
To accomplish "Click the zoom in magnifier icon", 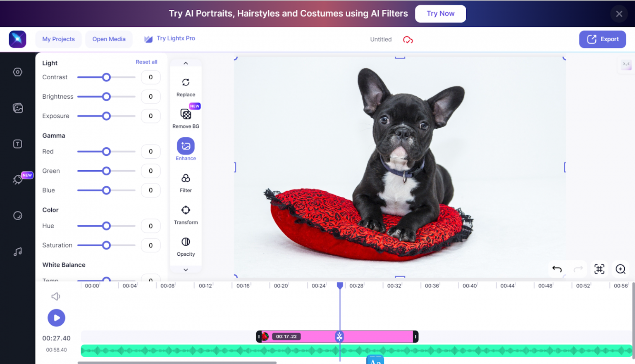I will [620, 269].
